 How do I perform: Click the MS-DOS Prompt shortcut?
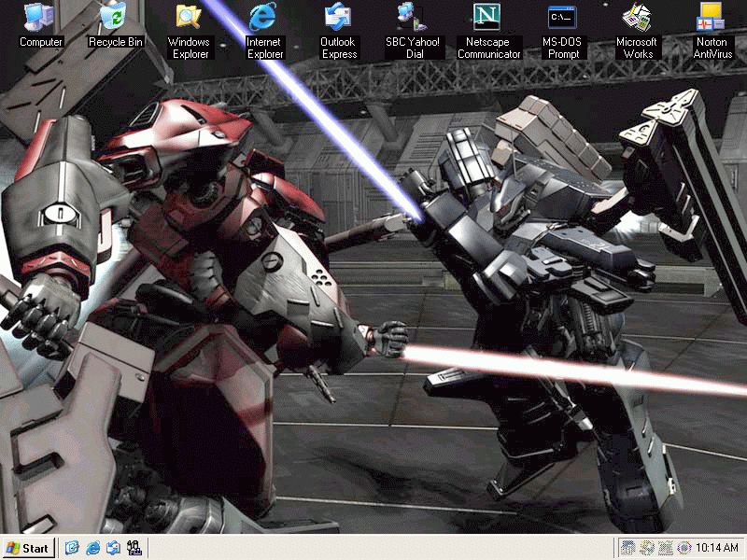(x=562, y=17)
